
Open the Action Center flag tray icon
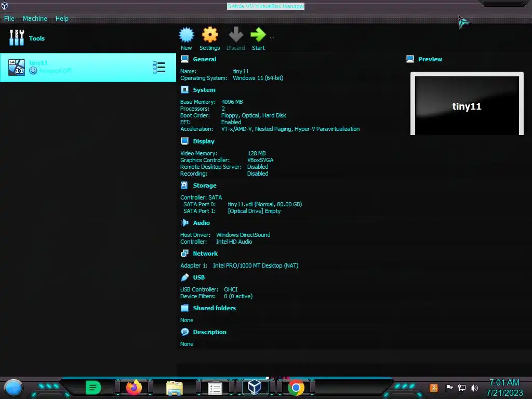point(449,388)
